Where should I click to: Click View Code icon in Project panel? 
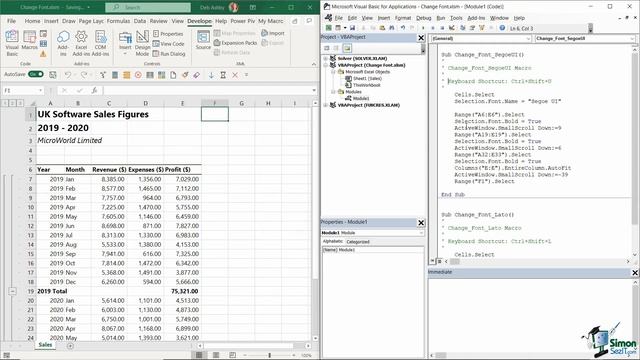click(327, 48)
